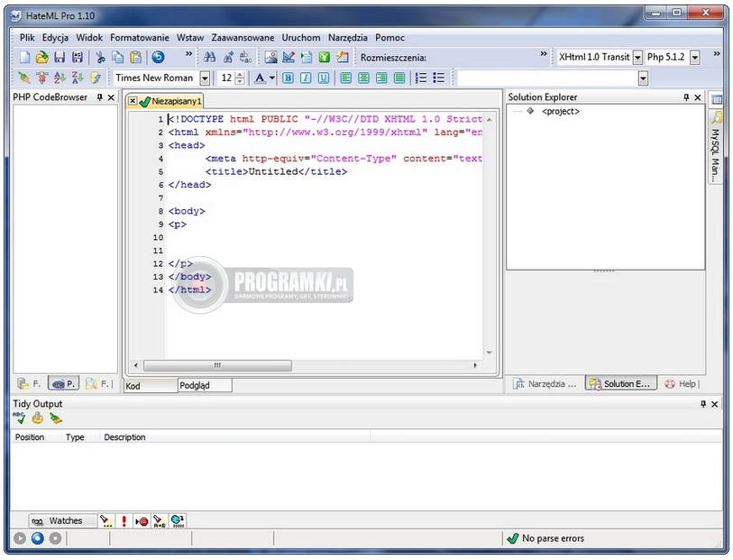Screen dimensions: 733x560
Task: Toggle bulleted list
Action: click(x=439, y=78)
